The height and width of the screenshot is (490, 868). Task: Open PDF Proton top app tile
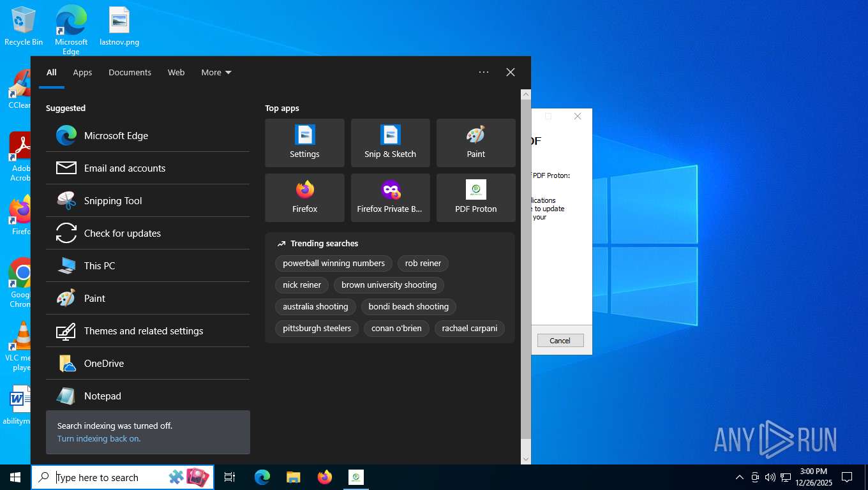coord(475,198)
